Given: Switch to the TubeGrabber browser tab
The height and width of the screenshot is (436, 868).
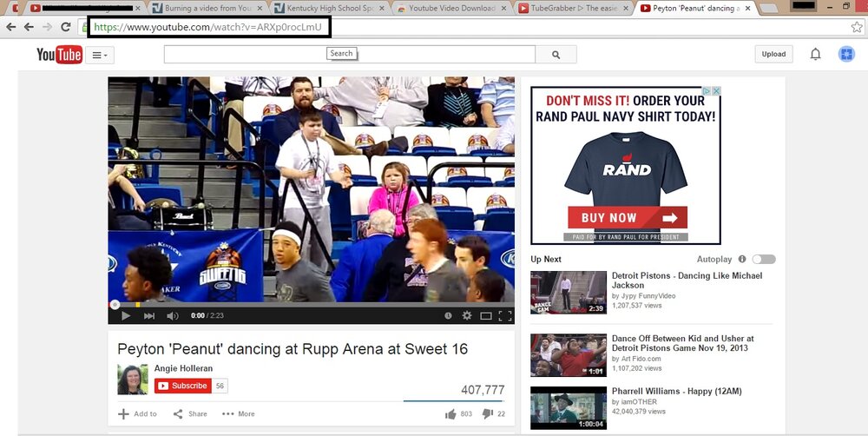Looking at the screenshot, I should [574, 9].
